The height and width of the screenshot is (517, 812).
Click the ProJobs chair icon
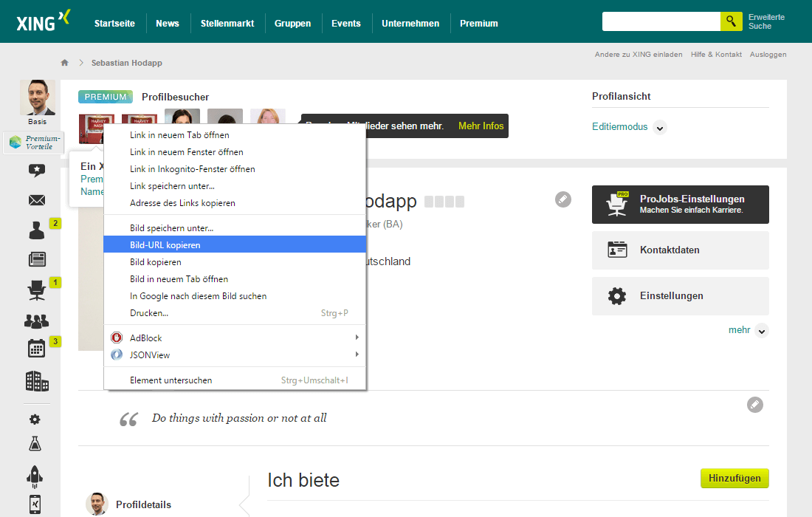pyautogui.click(x=617, y=204)
